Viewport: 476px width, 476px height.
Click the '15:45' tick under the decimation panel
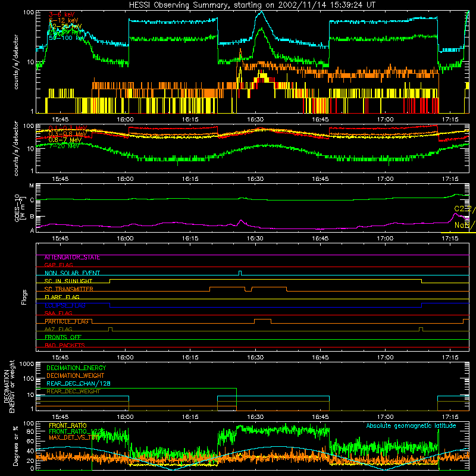click(x=60, y=417)
